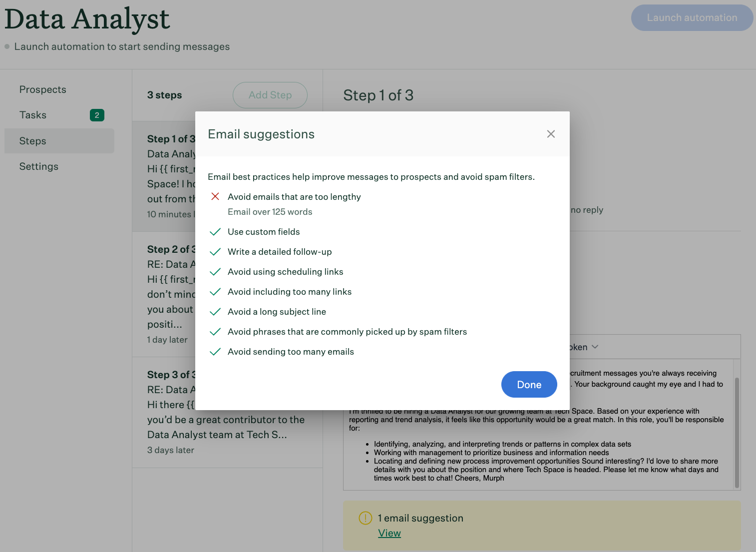Click the checkmark beside 'Avoid a long subject line'
This screenshot has width=756, height=552.
(x=215, y=311)
